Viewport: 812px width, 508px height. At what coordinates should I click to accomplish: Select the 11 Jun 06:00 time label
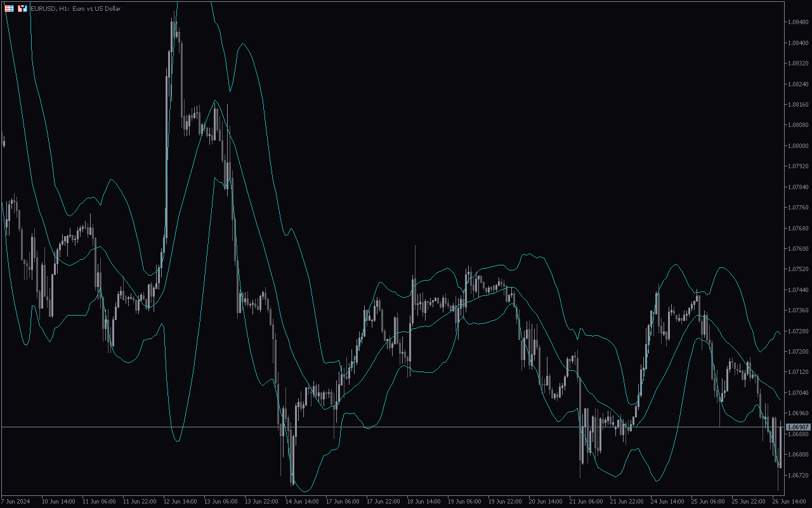pos(99,502)
